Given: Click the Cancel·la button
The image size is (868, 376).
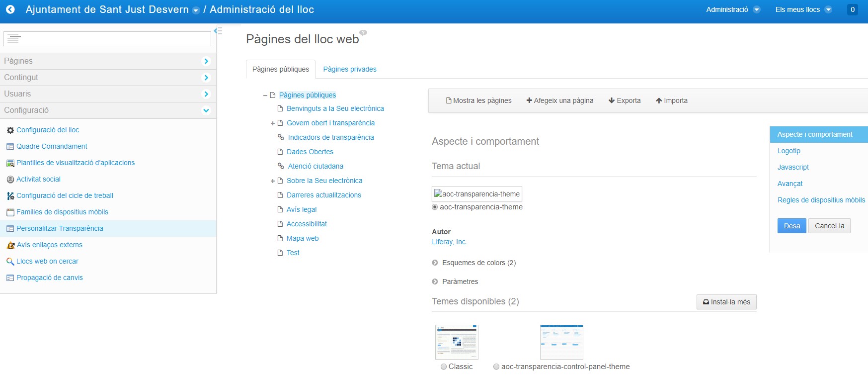Looking at the screenshot, I should point(829,226).
